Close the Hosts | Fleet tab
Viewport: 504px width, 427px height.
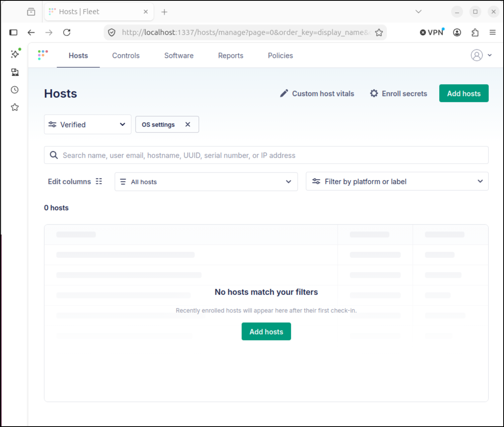point(146,12)
